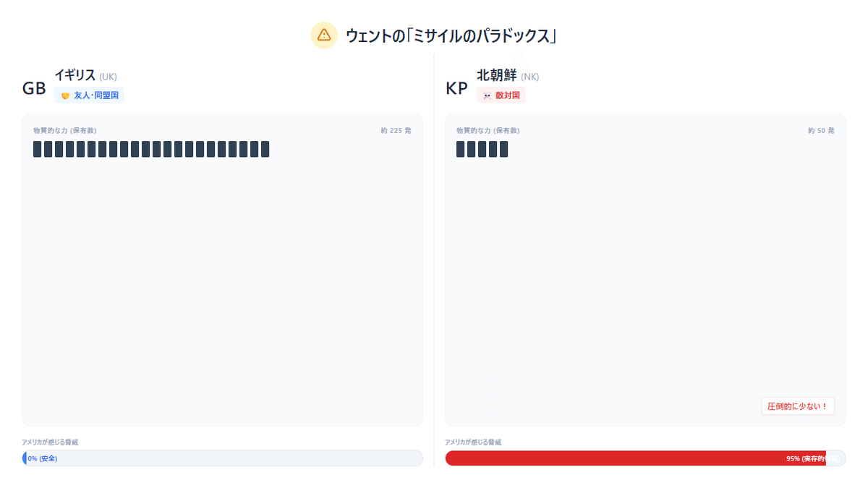Click the red 95% North Korea threat bar
The width and height of the screenshot is (868, 488).
[x=635, y=458]
